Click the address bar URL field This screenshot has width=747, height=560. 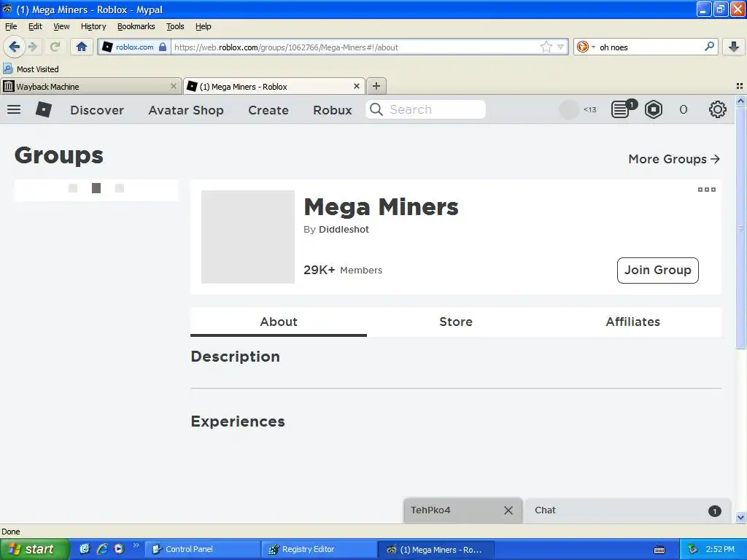(355, 47)
